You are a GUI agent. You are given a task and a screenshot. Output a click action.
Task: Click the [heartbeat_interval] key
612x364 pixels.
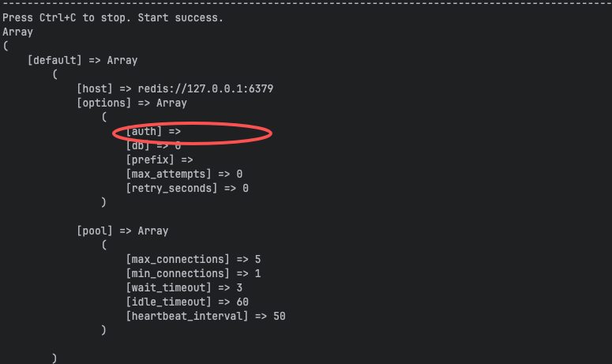[187, 316]
